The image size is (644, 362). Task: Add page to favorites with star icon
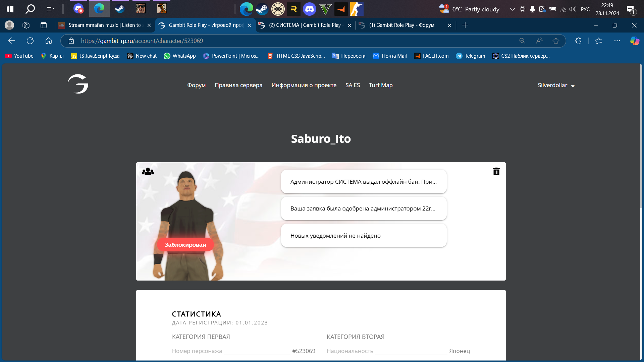click(x=556, y=41)
